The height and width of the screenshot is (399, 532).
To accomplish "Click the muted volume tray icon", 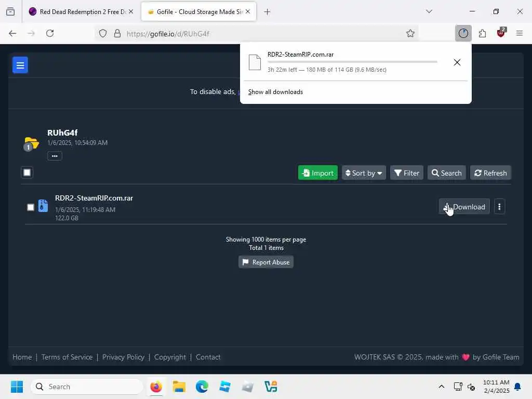I will tap(471, 387).
